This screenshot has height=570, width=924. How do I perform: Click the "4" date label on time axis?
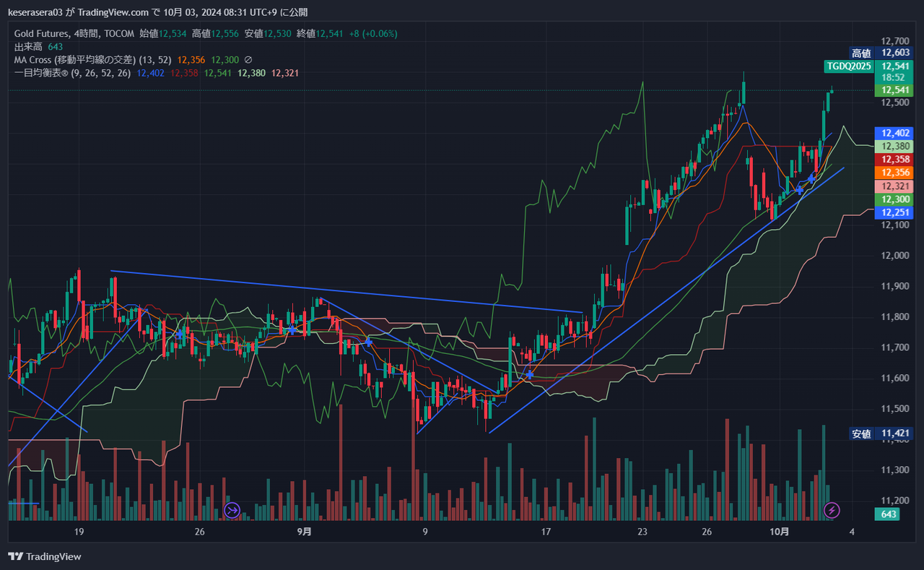(x=853, y=532)
